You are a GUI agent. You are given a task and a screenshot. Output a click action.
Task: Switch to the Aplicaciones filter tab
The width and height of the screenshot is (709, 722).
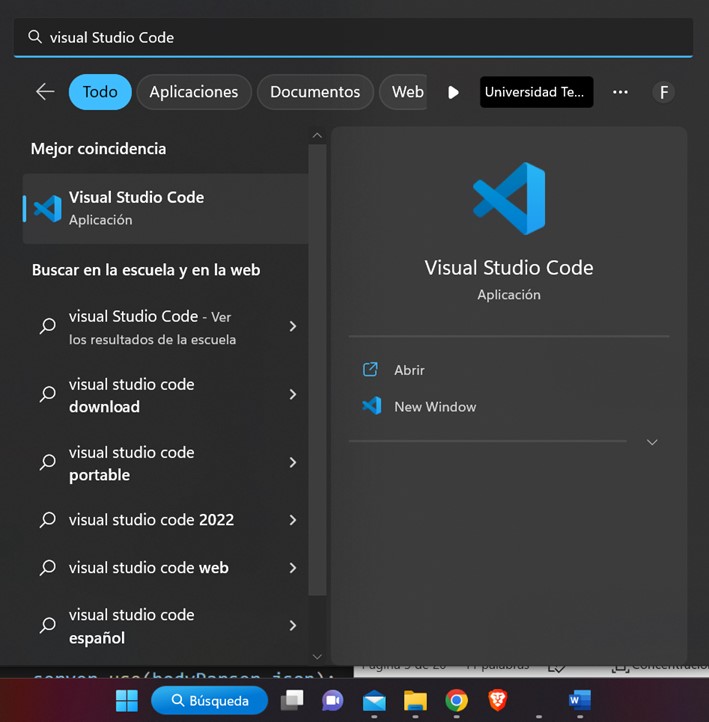pos(194,92)
